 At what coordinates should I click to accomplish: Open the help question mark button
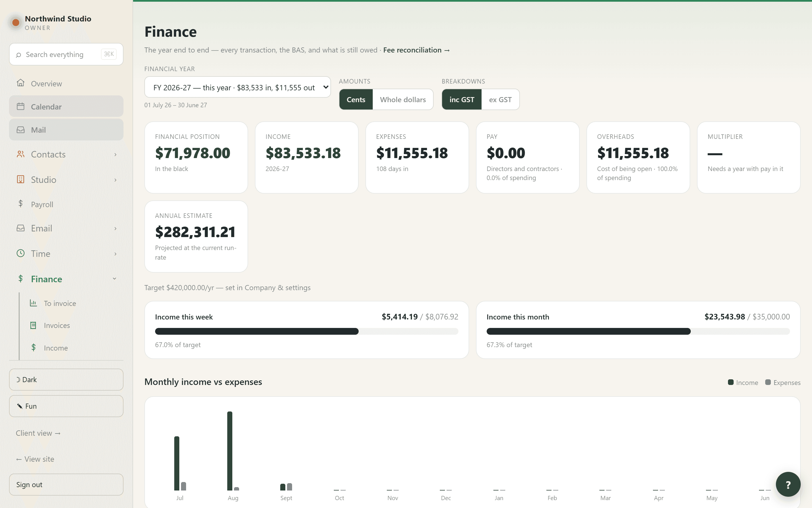pos(788,484)
